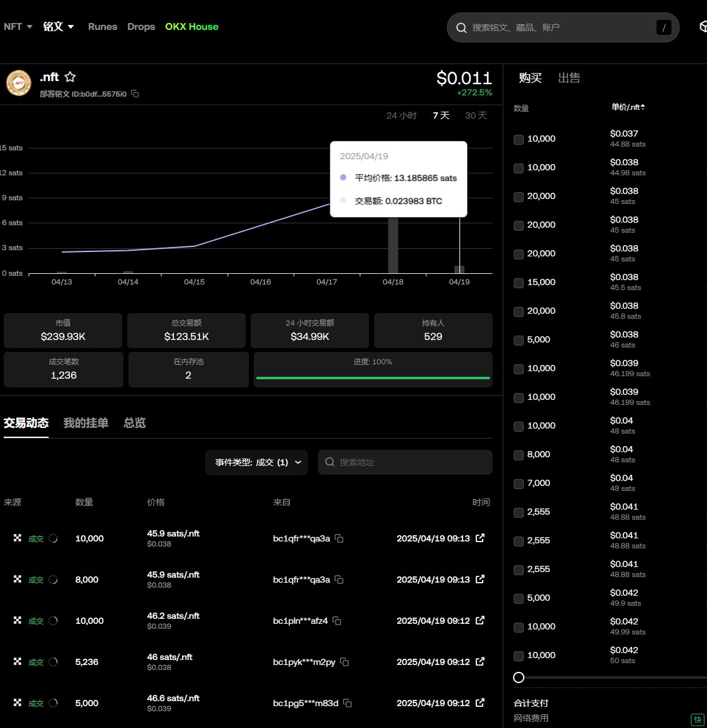
Task: Open the 事件类型 event type filter dropdown
Action: pos(256,462)
